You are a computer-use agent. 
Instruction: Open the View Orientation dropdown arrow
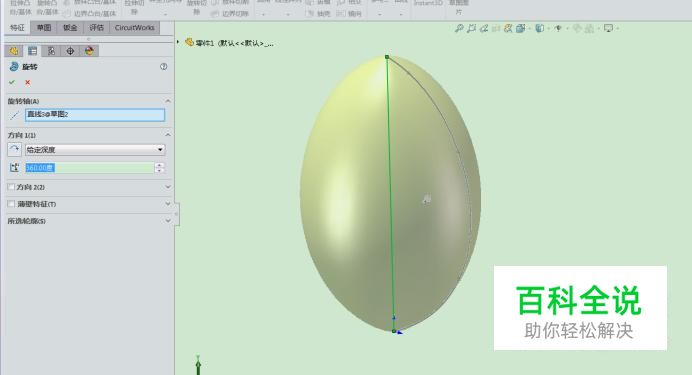tap(530, 28)
